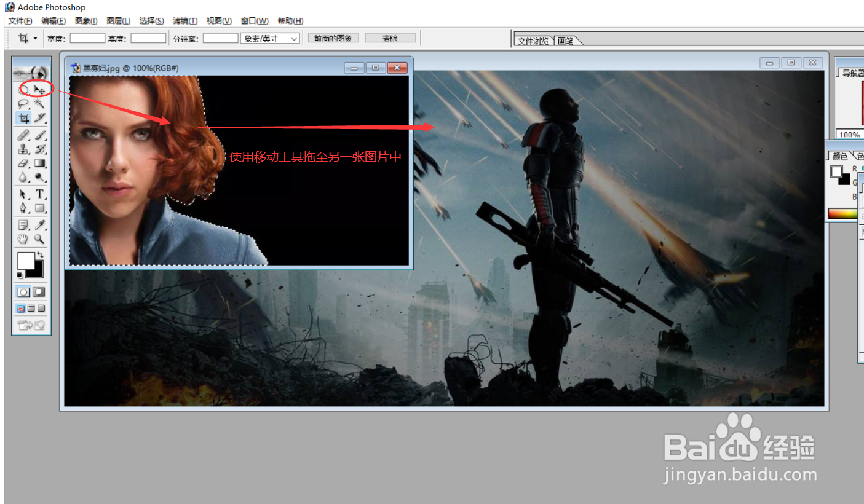
Task: Select the History Brush tool
Action: pyautogui.click(x=40, y=149)
